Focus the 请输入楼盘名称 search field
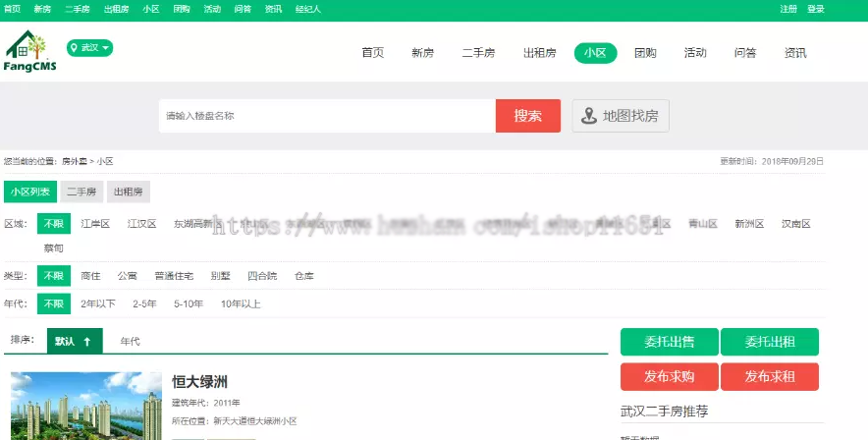Image resolution: width=868 pixels, height=440 pixels. (x=327, y=116)
